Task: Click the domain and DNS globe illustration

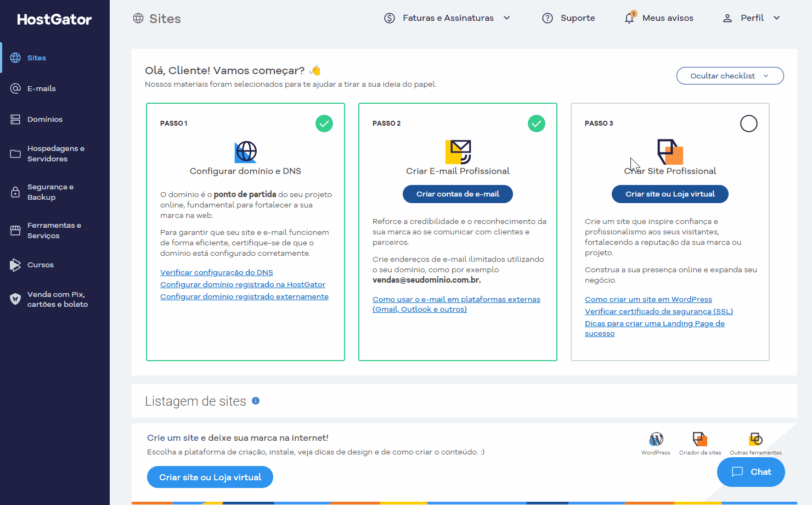Action: [x=246, y=151]
